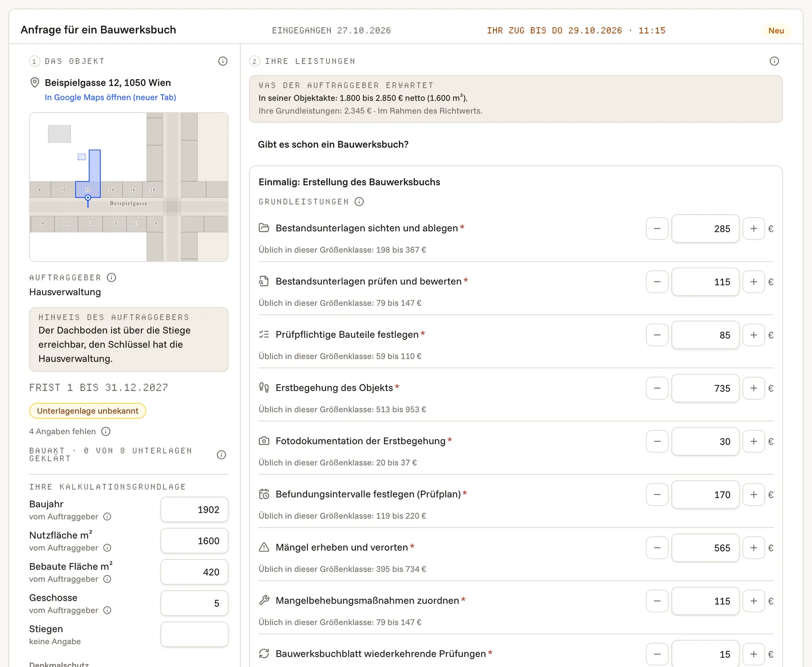
Task: Open info icon next to Auftraggeber label
Action: tap(112, 277)
